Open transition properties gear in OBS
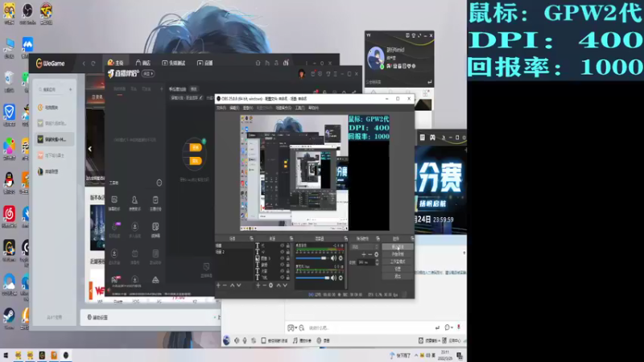Screen dimensions: 644x362 pyautogui.click(x=376, y=254)
